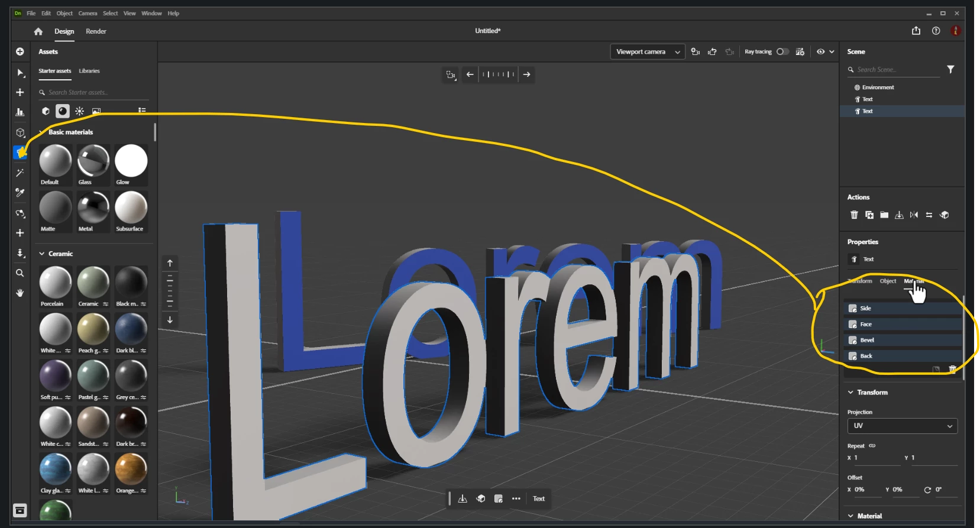Viewport: 980px width, 528px height.
Task: Toggle Ray tracing switch
Action: coord(782,52)
